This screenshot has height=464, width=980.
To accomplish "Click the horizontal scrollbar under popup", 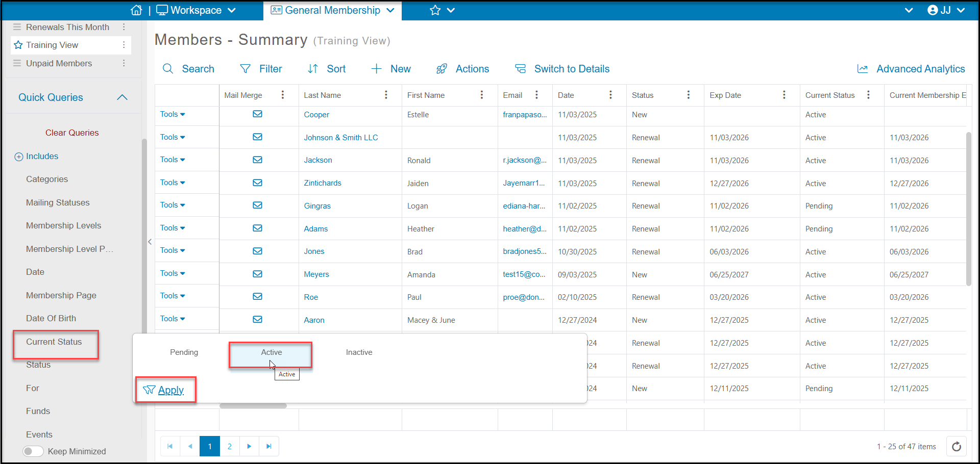I will (253, 406).
